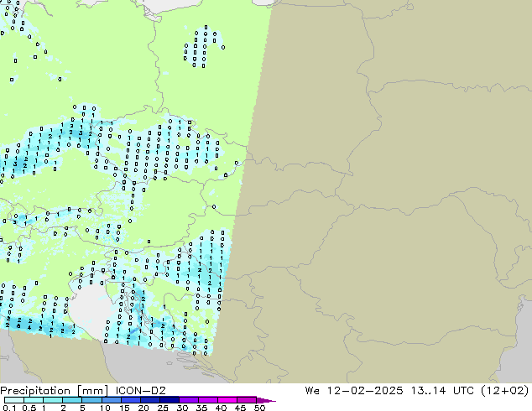Click the 'We' weekday label
The width and height of the screenshot is (532, 411).
[x=312, y=391]
